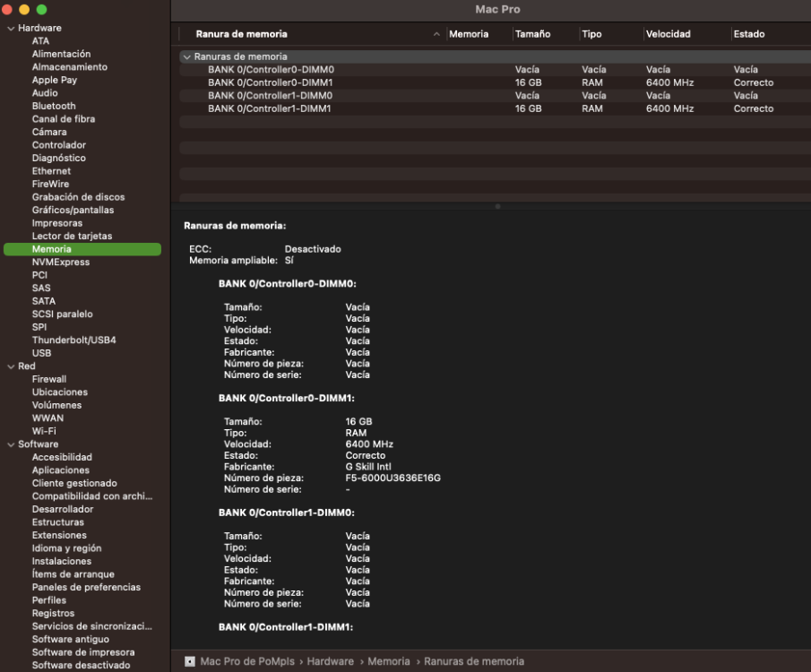Click Hardware in the bottom path bar
811x672 pixels.
coord(331,661)
